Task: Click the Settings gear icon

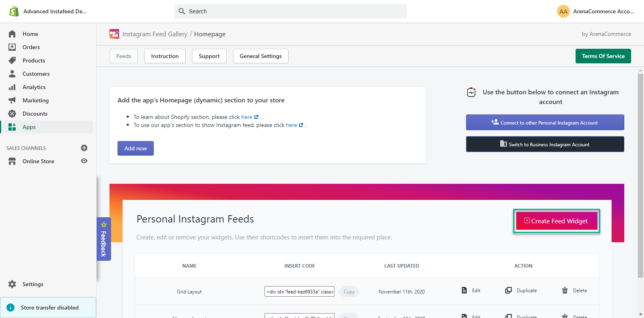Action: coord(12,284)
